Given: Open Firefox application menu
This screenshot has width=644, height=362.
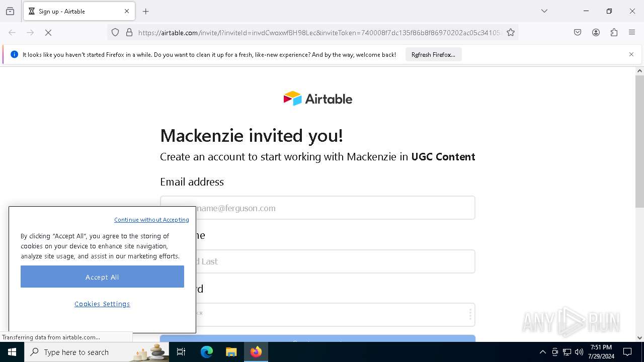Looking at the screenshot, I should click(x=632, y=33).
